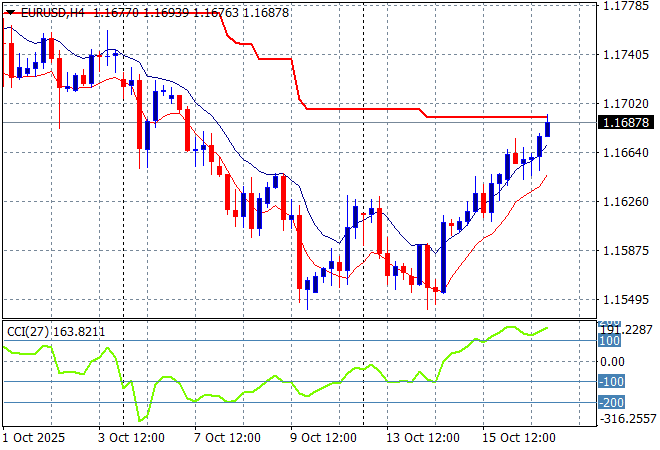Click the CCI -100 level label
The width and height of the screenshot is (660, 450).
(611, 382)
